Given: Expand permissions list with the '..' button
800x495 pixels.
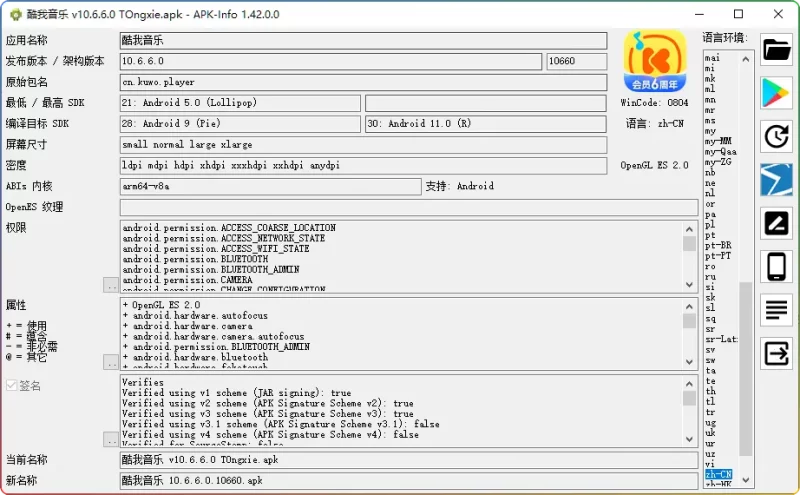Looking at the screenshot, I should point(110,285).
